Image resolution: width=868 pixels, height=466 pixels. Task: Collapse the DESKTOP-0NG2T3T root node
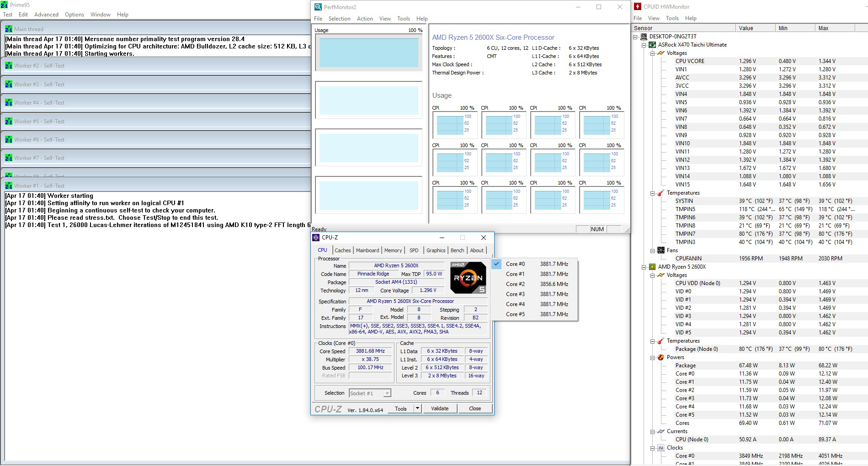pyautogui.click(x=635, y=37)
